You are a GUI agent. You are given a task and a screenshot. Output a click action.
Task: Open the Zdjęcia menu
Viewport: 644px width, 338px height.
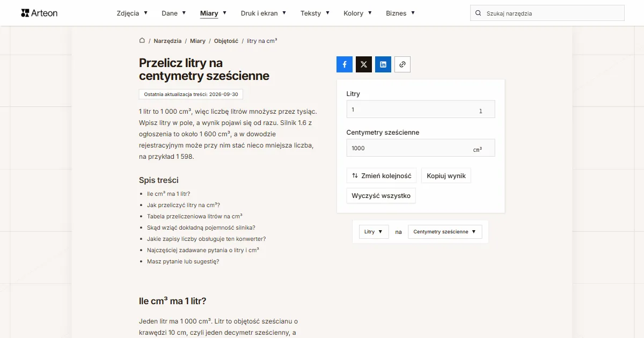click(x=132, y=13)
